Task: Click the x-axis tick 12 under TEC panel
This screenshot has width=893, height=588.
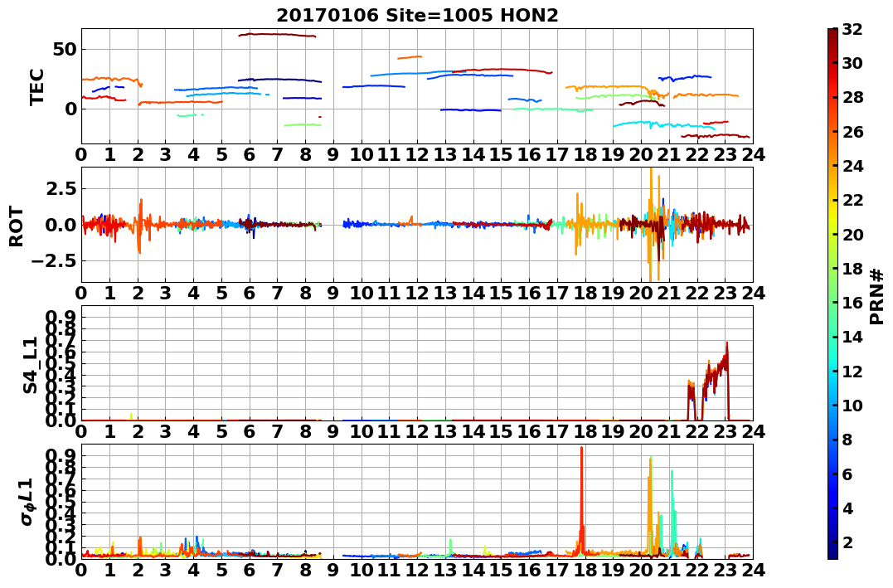Action: pyautogui.click(x=417, y=154)
